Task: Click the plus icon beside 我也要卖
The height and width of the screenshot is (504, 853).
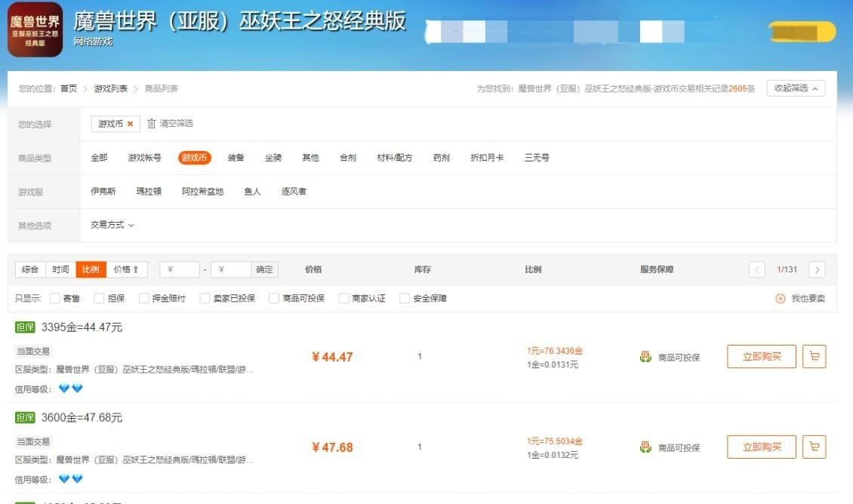Action: pos(780,299)
